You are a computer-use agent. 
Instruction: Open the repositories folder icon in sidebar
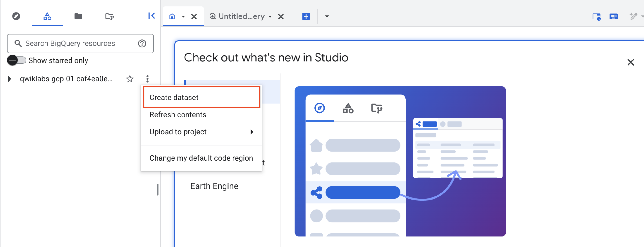109,16
